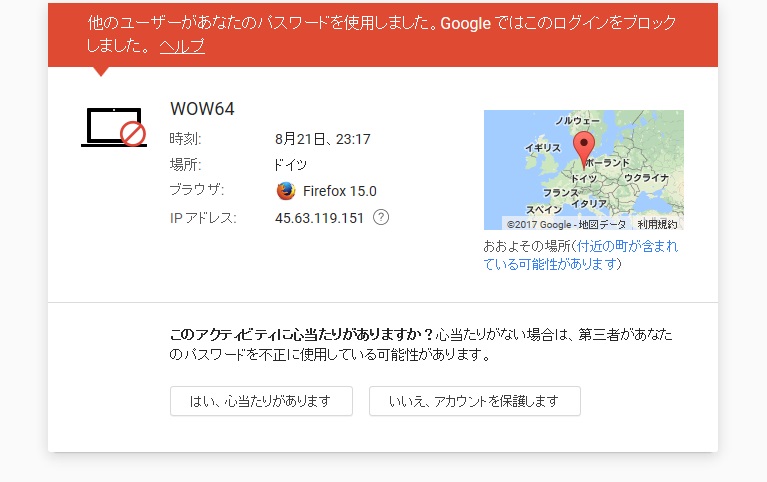
Task: Click the Firefox browser icon
Action: coord(286,191)
